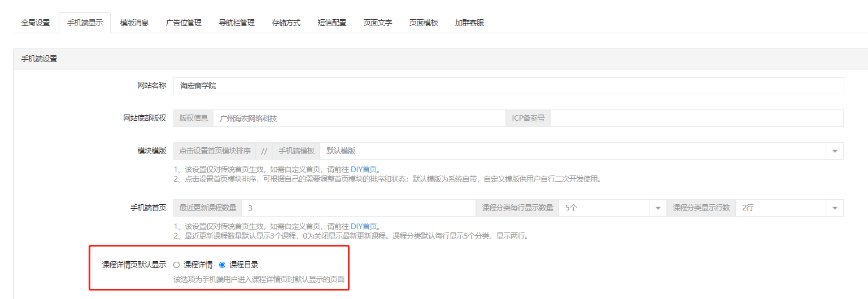The image size is (868, 299).
Task: Click the arrow beside 2行 dropdown
Action: point(835,208)
